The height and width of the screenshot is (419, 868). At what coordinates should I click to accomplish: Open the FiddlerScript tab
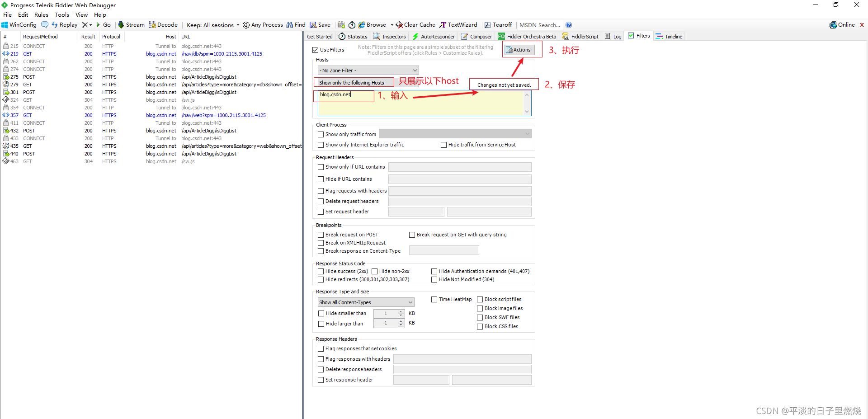tap(580, 37)
